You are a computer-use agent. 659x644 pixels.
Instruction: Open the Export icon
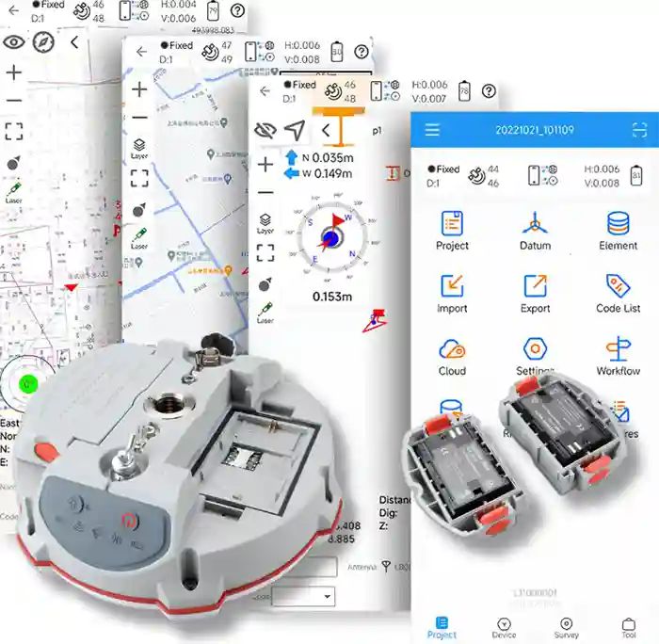[x=535, y=294]
